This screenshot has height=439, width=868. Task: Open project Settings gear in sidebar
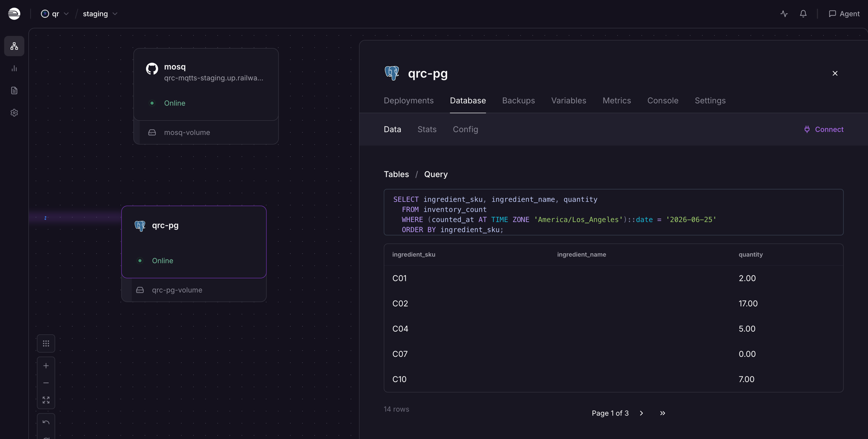[14, 112]
